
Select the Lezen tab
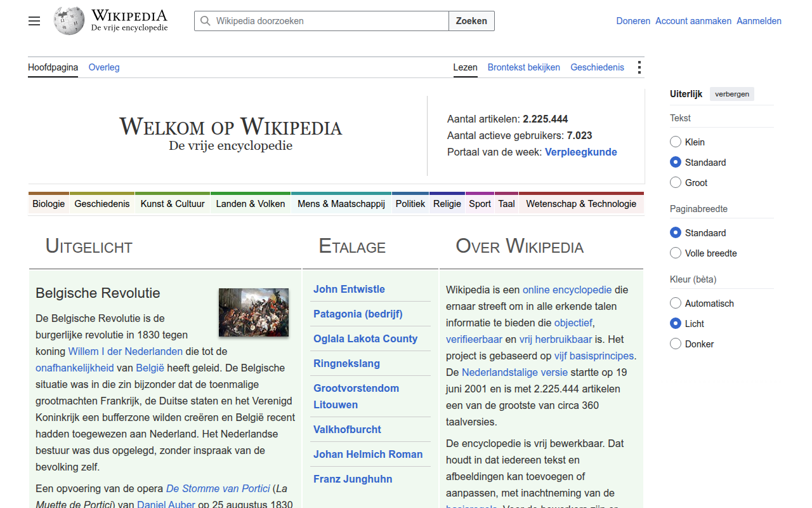point(465,67)
